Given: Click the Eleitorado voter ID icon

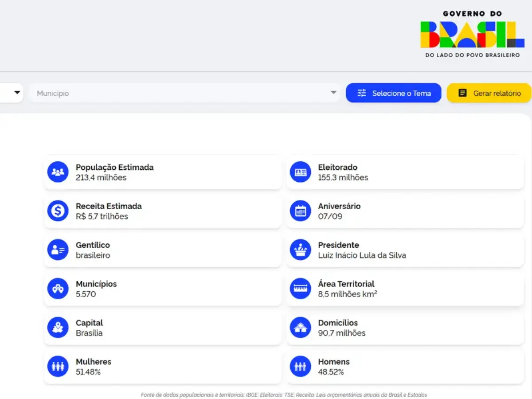Looking at the screenshot, I should (x=301, y=172).
